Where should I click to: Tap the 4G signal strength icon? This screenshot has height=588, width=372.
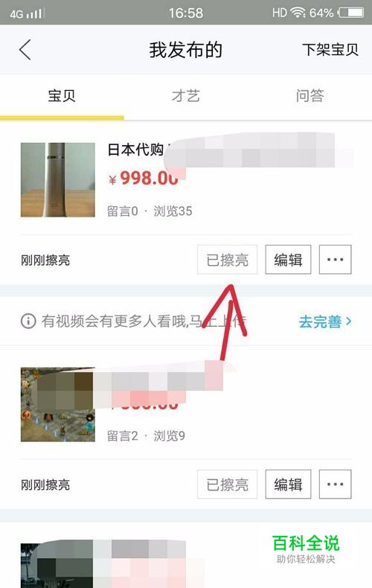click(26, 14)
